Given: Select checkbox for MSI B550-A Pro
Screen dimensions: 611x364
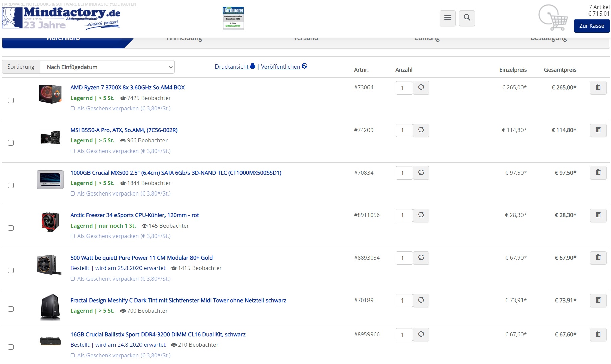Looking at the screenshot, I should click(x=11, y=143).
